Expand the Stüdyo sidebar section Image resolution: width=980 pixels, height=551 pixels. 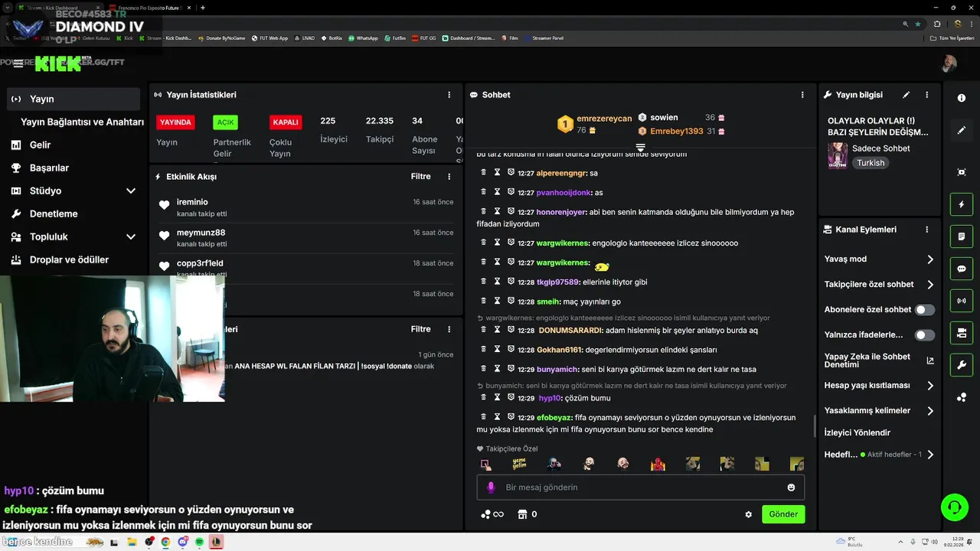click(131, 191)
